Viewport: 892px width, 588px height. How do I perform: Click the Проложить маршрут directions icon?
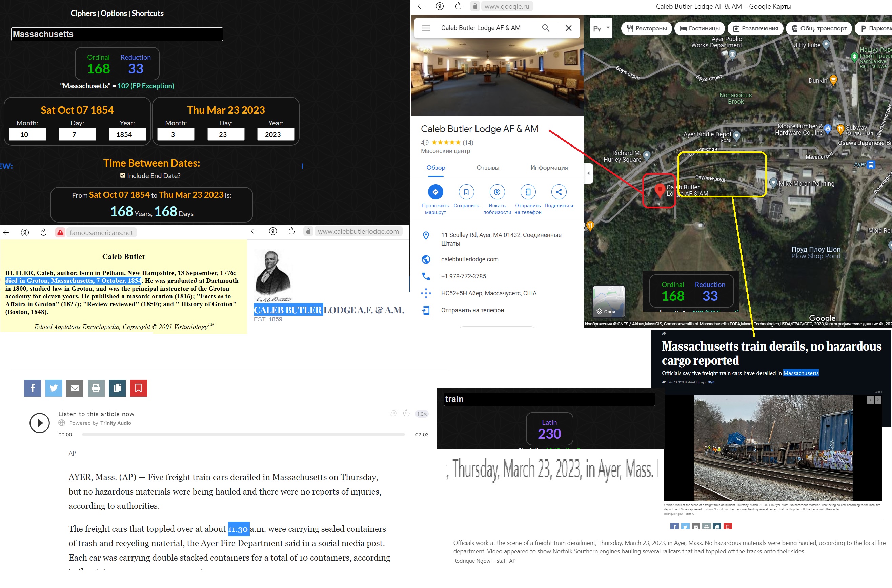coord(435,192)
